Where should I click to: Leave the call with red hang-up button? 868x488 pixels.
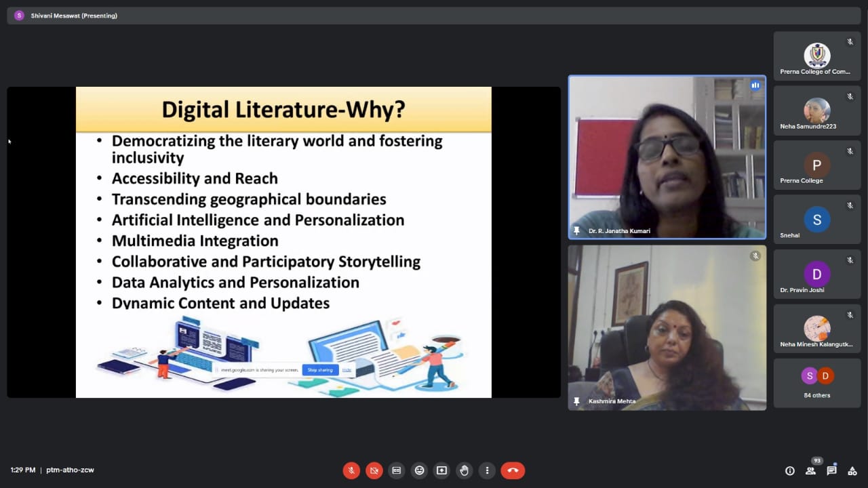513,470
